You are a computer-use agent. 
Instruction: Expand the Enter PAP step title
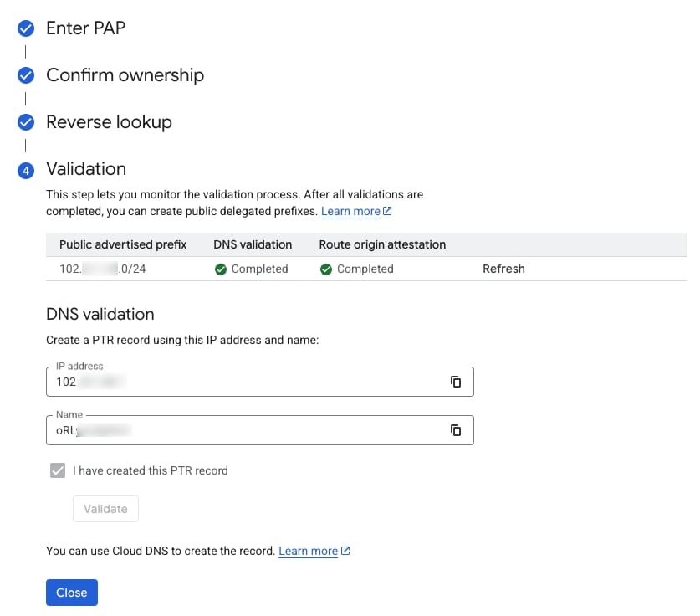click(x=85, y=28)
